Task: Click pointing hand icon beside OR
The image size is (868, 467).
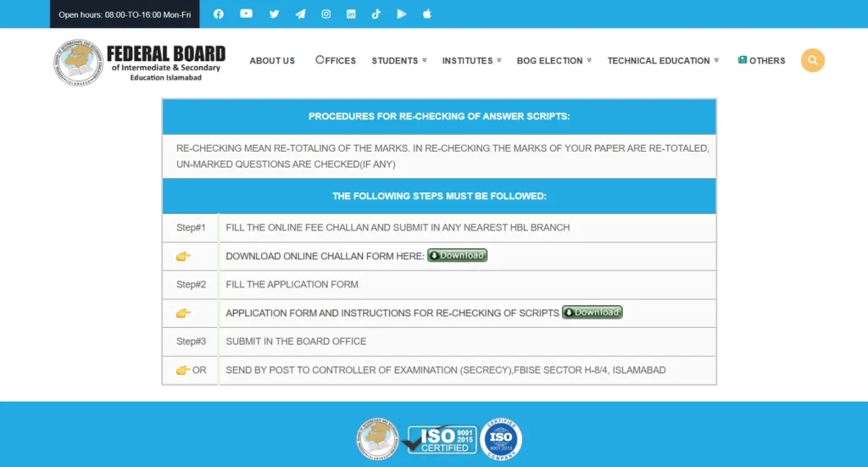Action: (x=183, y=370)
